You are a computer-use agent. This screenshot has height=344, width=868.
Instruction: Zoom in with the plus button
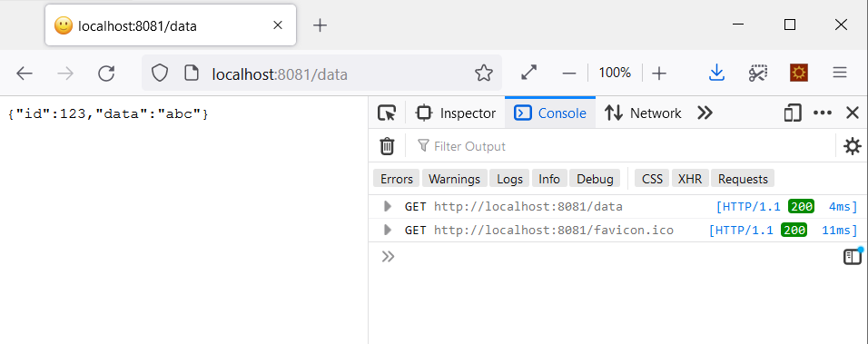[x=659, y=73]
